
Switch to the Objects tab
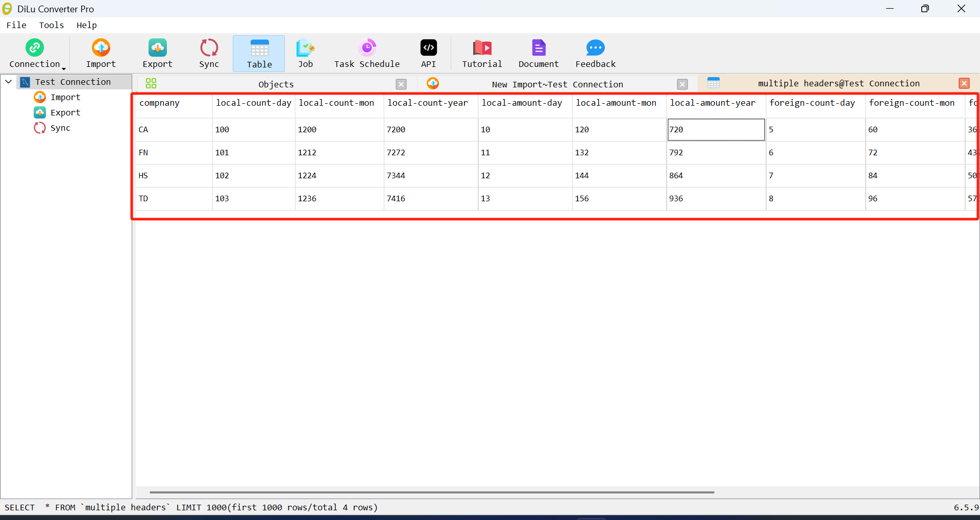tap(276, 84)
